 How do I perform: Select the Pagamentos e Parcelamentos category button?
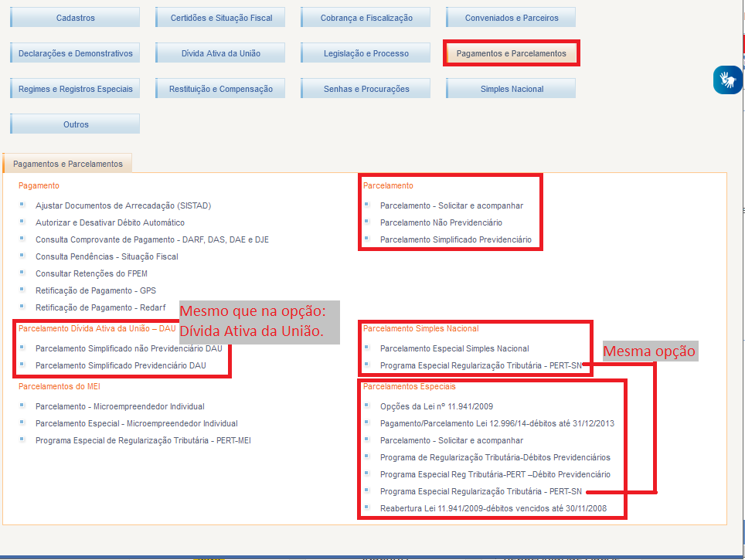[511, 53]
